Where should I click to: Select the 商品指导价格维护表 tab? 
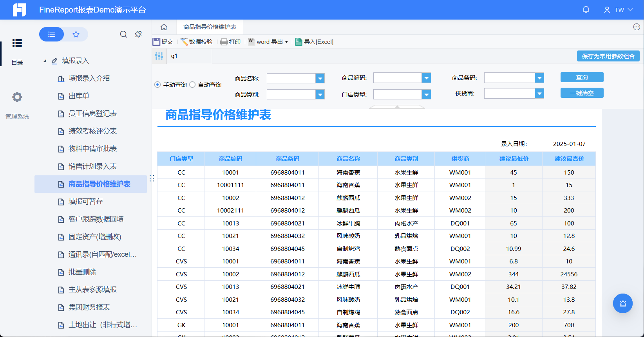[x=210, y=27]
